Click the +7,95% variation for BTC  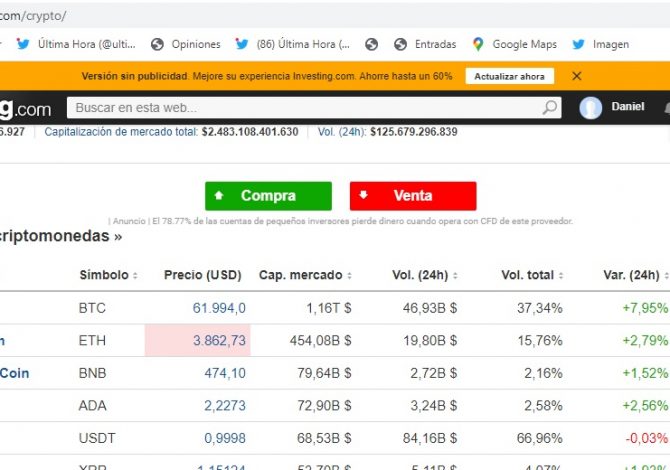(645, 308)
